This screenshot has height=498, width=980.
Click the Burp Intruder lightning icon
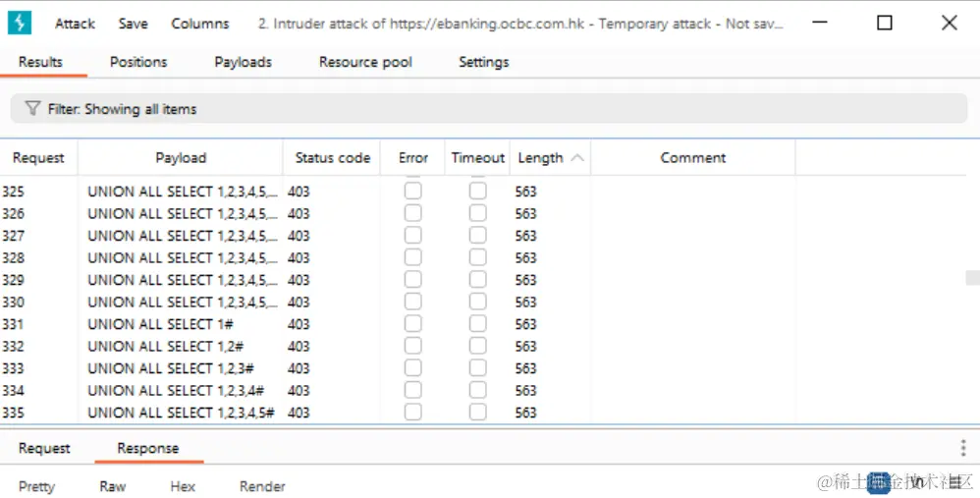[20, 24]
